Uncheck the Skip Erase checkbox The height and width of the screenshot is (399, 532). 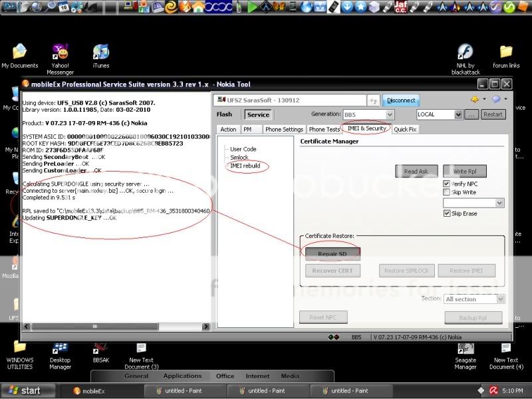click(x=446, y=213)
